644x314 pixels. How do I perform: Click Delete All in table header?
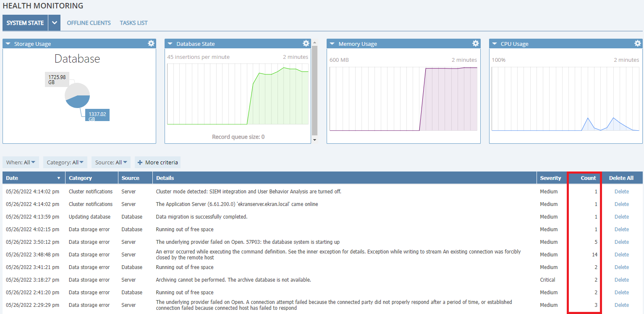click(621, 178)
